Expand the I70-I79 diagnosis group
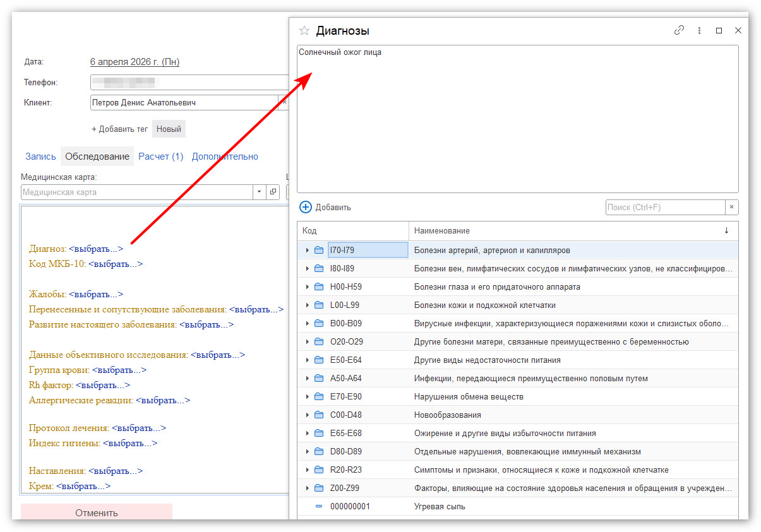The height and width of the screenshot is (532, 761). [x=308, y=251]
